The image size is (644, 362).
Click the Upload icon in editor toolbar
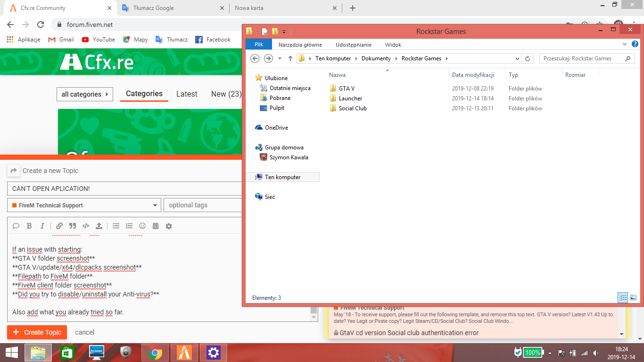99,226
